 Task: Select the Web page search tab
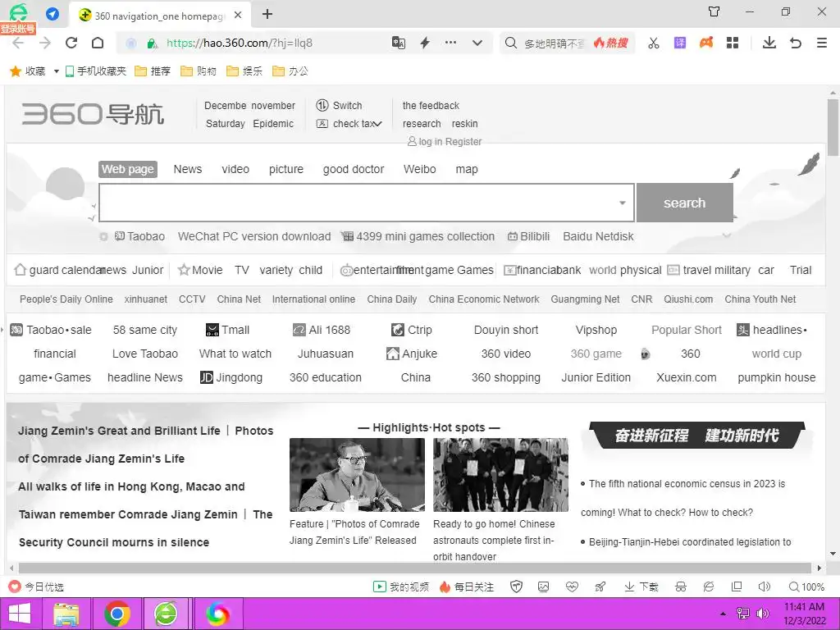pyautogui.click(x=127, y=169)
